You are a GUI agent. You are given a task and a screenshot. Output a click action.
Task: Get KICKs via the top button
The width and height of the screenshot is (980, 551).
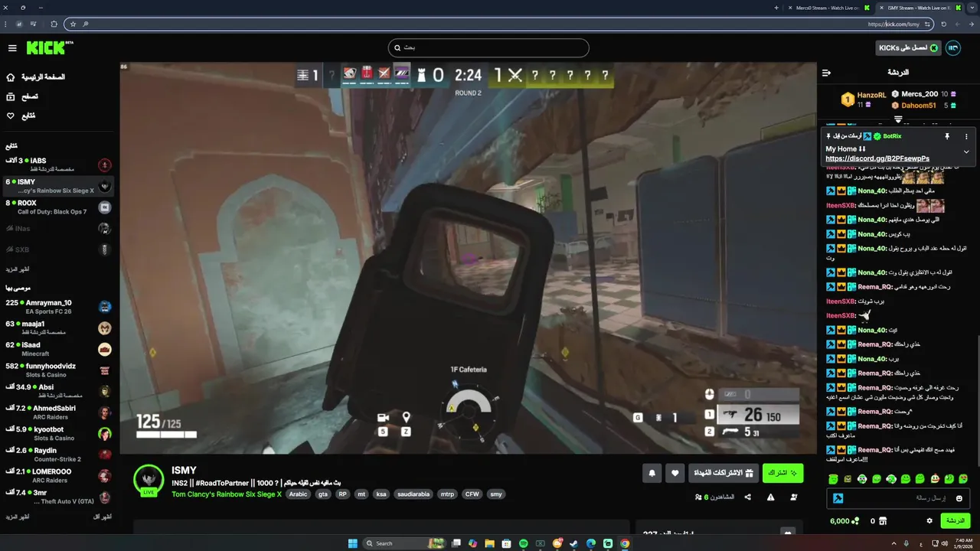tap(908, 47)
